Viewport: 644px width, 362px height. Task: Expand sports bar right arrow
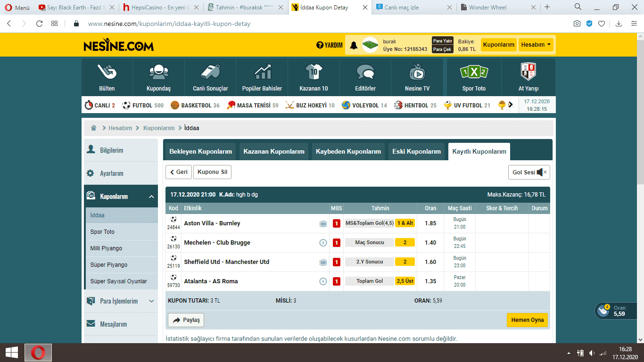tap(510, 105)
